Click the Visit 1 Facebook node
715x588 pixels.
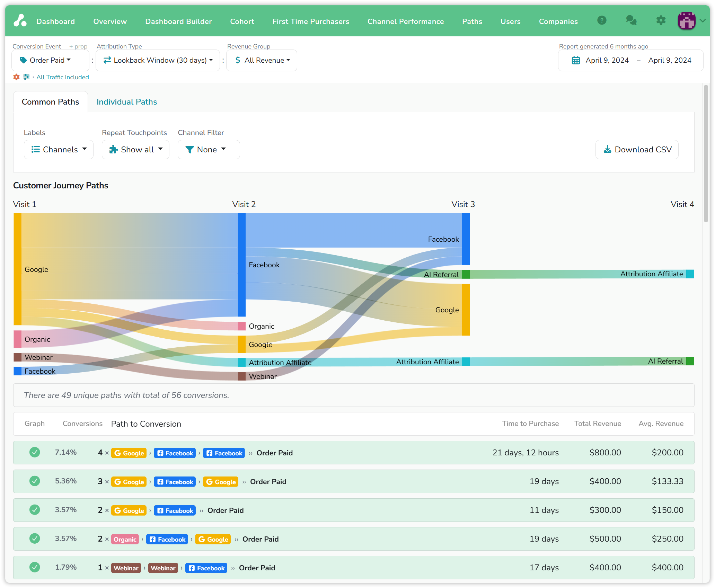17,371
